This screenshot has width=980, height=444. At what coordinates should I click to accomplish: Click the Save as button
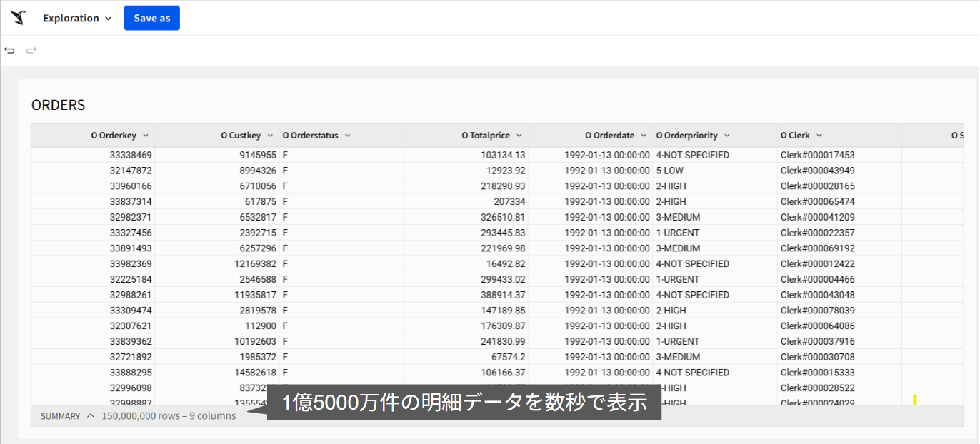(x=151, y=18)
